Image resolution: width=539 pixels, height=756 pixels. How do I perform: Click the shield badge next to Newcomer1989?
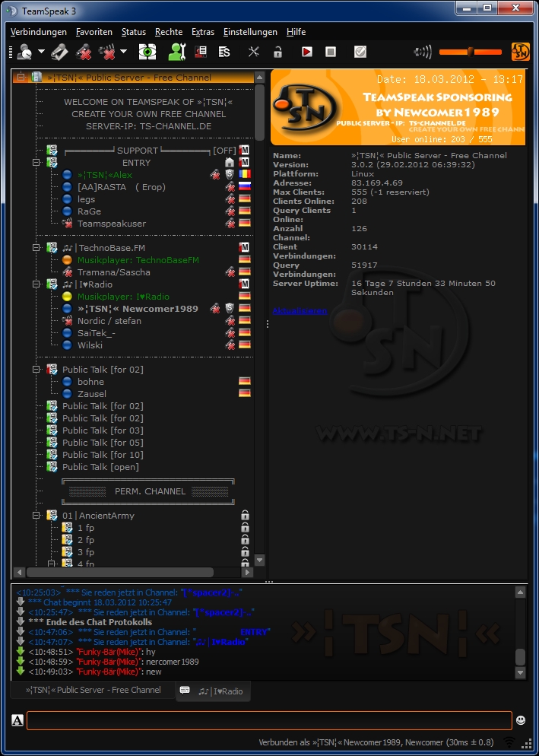click(x=230, y=308)
